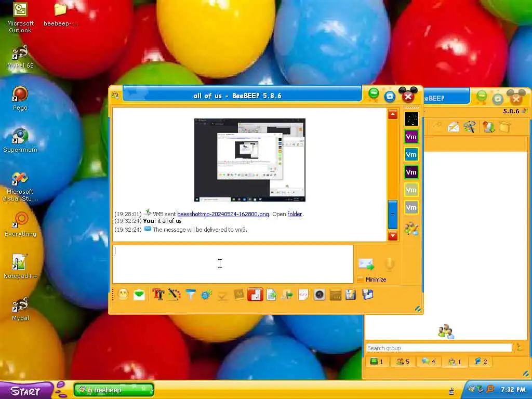Select the black starry user avatar
The width and height of the screenshot is (532, 399).
(x=411, y=119)
